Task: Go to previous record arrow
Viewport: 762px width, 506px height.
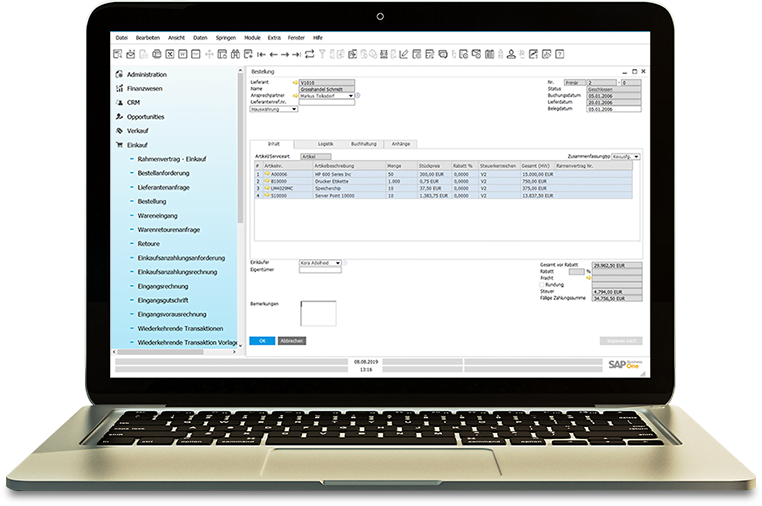Action: coord(273,54)
